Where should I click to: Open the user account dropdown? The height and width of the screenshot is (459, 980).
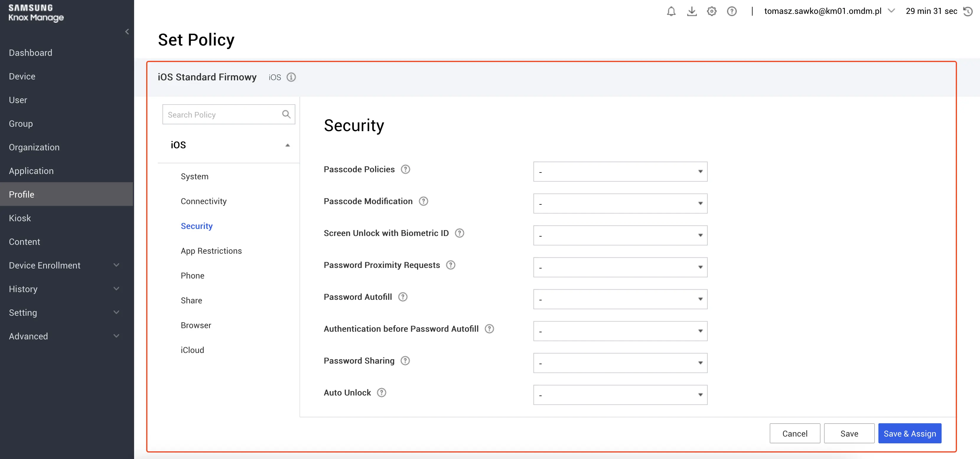(891, 11)
